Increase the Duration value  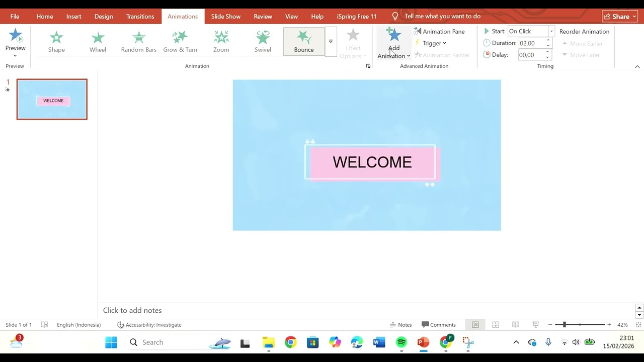coord(548,41)
